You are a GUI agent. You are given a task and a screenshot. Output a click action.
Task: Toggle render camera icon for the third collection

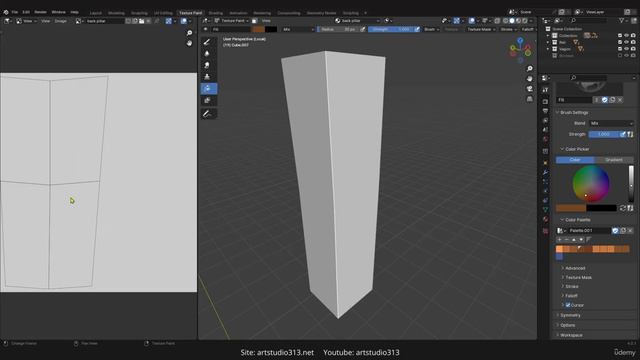click(x=633, y=49)
